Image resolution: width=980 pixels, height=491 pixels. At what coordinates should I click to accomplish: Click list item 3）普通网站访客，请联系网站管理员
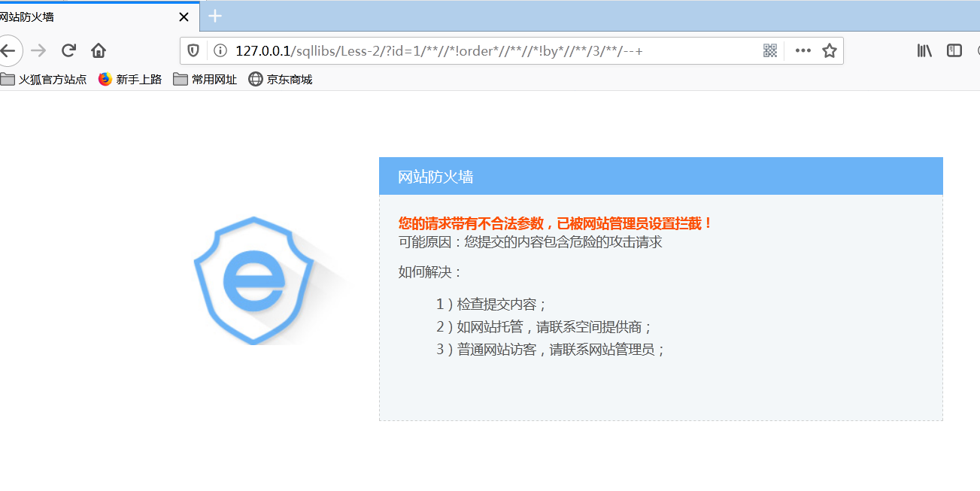pos(551,350)
